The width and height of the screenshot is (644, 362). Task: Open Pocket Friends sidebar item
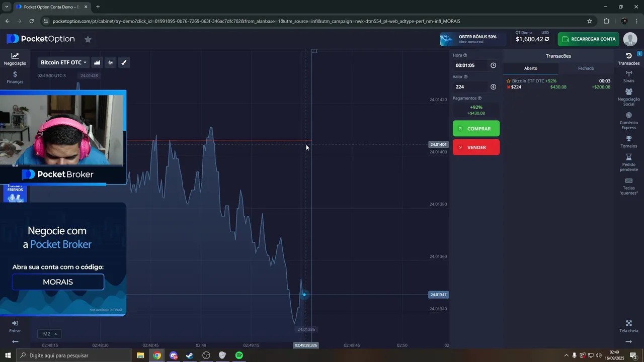tap(15, 193)
